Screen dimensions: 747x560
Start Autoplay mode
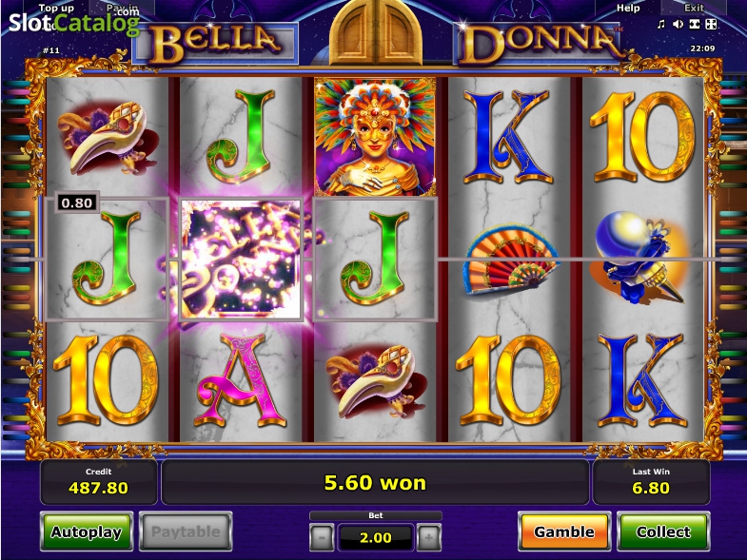pos(87,531)
